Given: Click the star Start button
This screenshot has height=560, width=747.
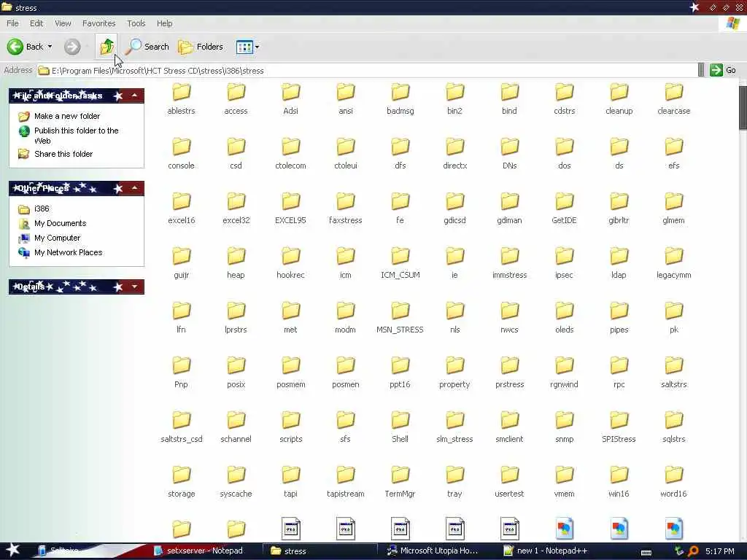Looking at the screenshot, I should [x=12, y=550].
